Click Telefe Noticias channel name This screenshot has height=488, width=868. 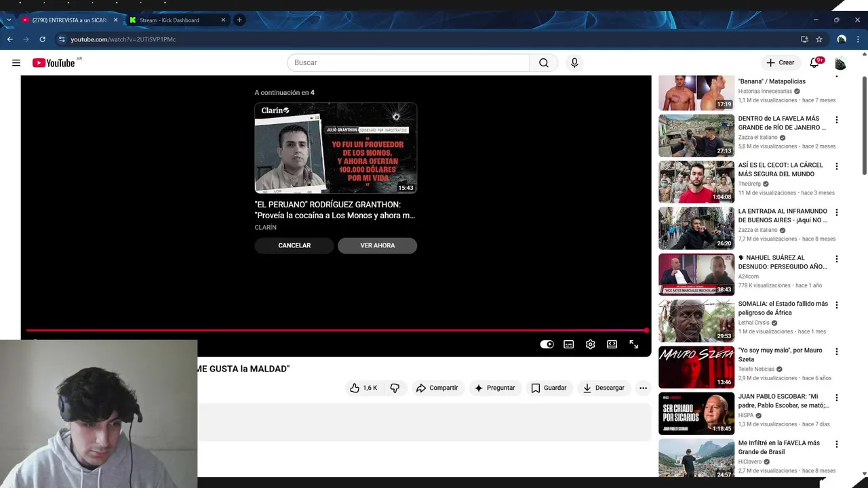[756, 369]
